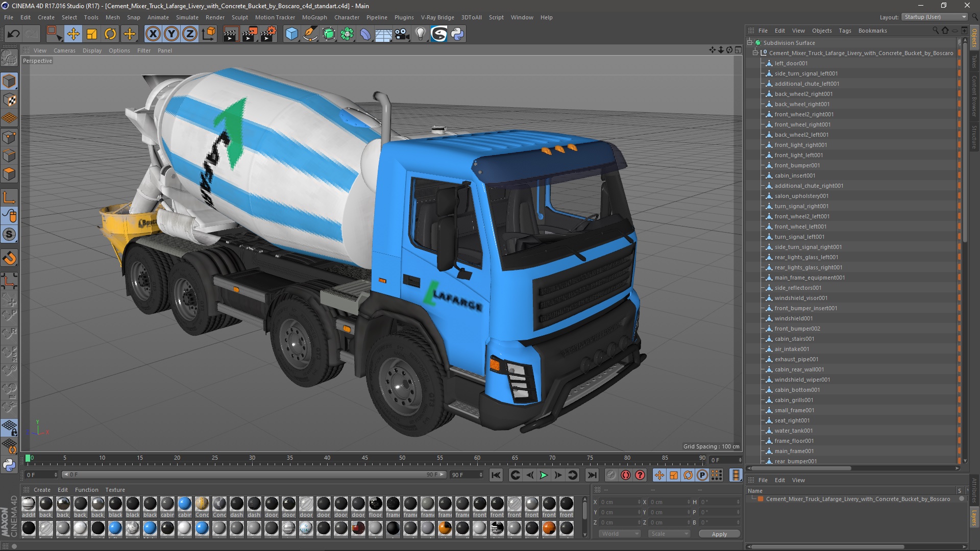Open Edit Render Settings
Screen dimensions: 980x551
pyautogui.click(x=268, y=34)
